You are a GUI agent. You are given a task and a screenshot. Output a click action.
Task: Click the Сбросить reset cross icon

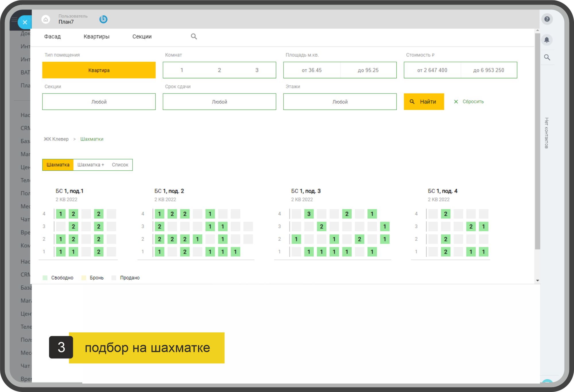coord(456,102)
